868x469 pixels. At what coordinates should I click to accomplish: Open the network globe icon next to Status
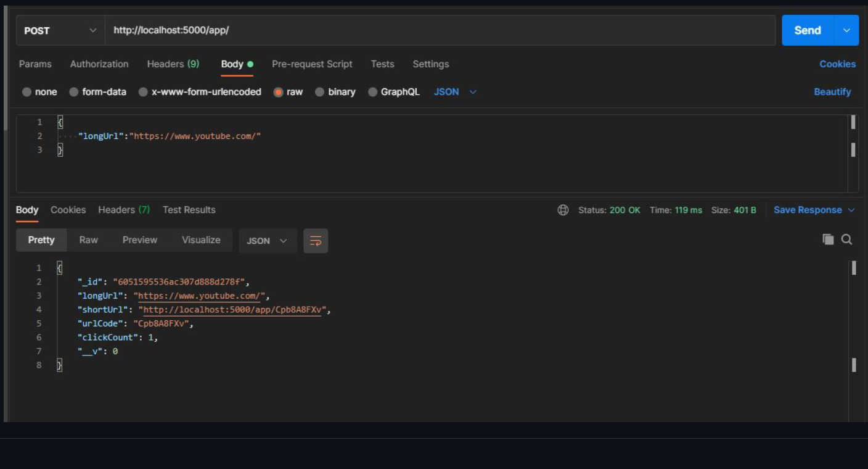[563, 210]
